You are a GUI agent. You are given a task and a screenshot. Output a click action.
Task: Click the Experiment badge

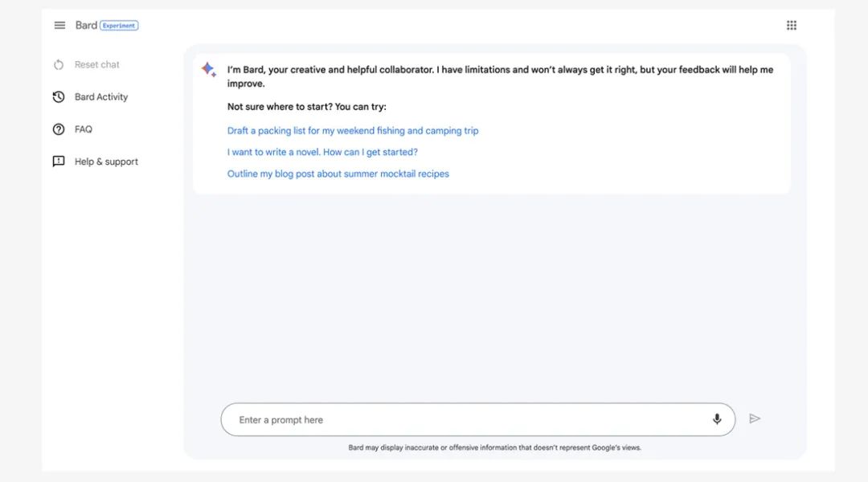tap(120, 26)
